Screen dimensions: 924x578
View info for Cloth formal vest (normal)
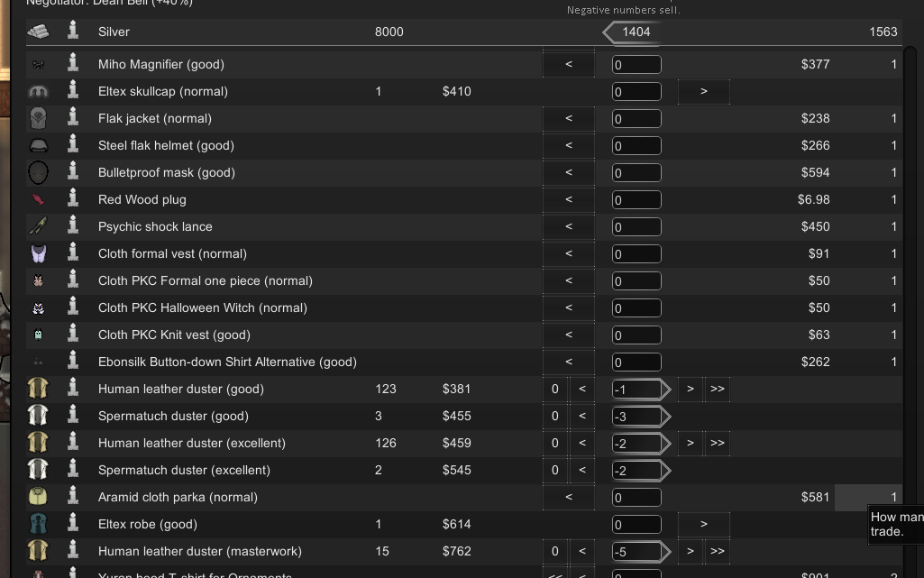[73, 253]
